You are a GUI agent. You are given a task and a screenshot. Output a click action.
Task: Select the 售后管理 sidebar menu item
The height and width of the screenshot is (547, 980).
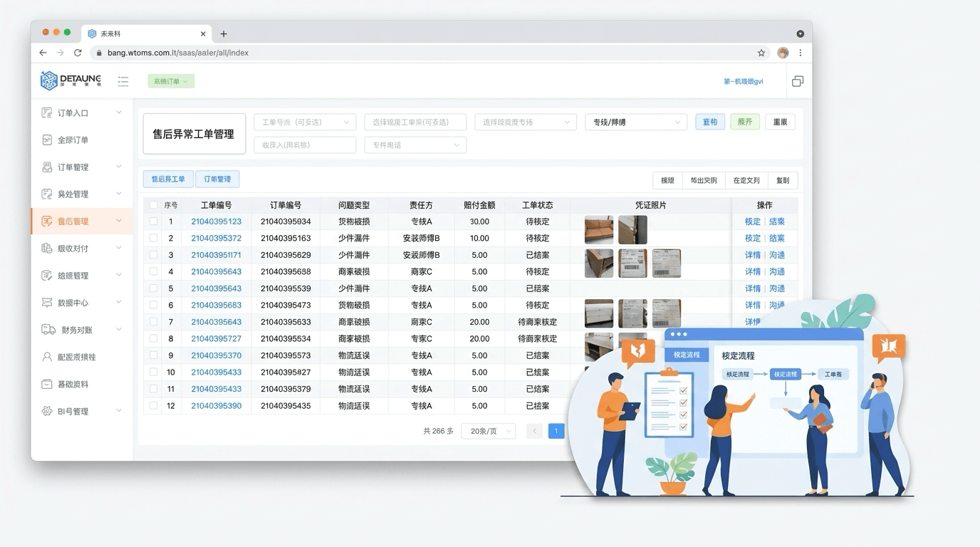(82, 221)
